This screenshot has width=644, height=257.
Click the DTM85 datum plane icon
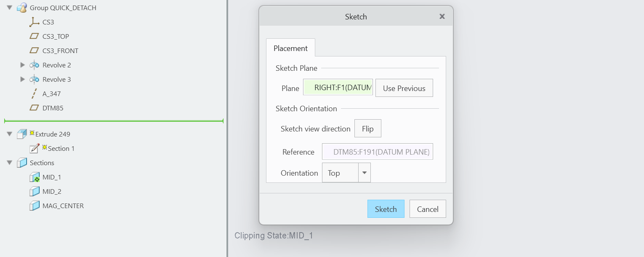pos(34,107)
